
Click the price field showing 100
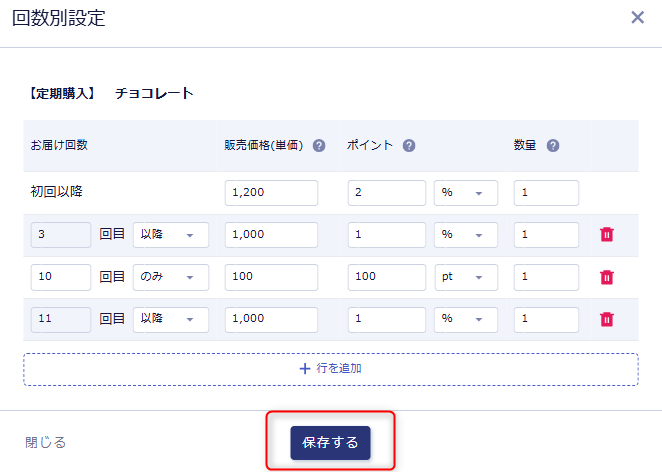coord(271,277)
